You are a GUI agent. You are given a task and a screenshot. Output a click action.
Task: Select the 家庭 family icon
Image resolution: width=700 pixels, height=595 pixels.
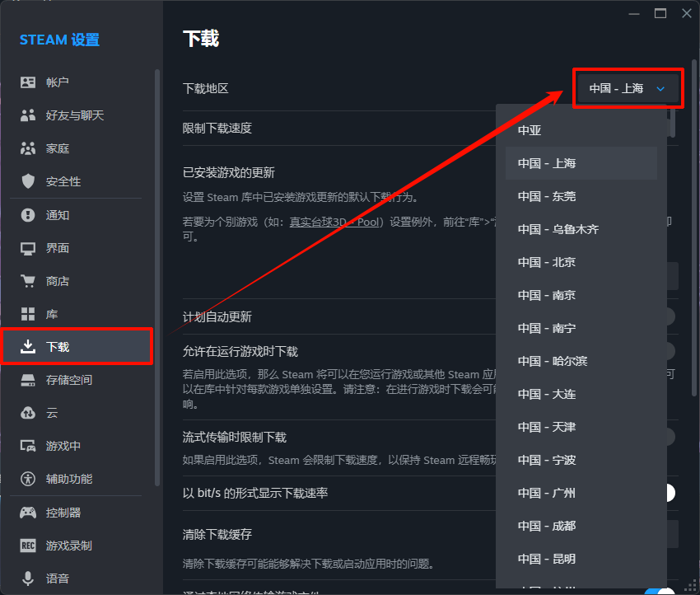(x=28, y=148)
